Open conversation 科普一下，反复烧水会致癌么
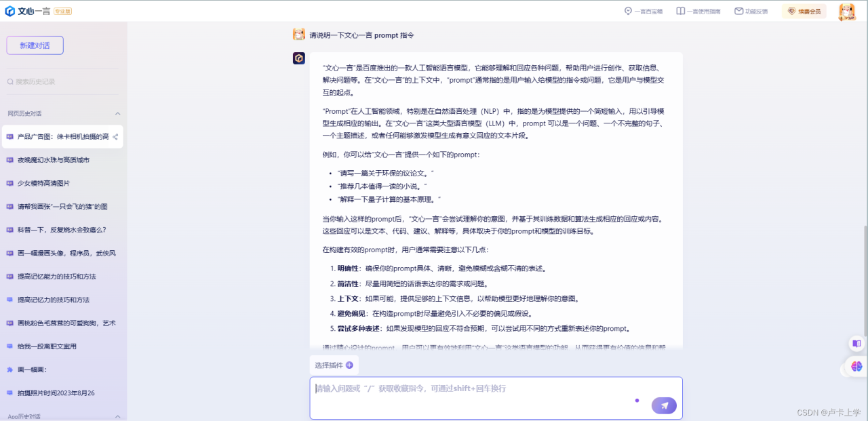The image size is (868, 421). click(x=62, y=229)
